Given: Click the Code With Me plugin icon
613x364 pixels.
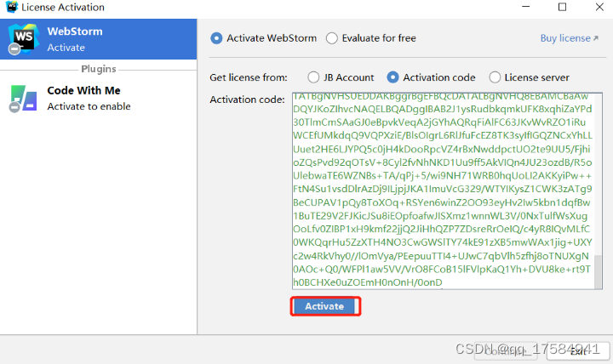Looking at the screenshot, I should (x=23, y=99).
